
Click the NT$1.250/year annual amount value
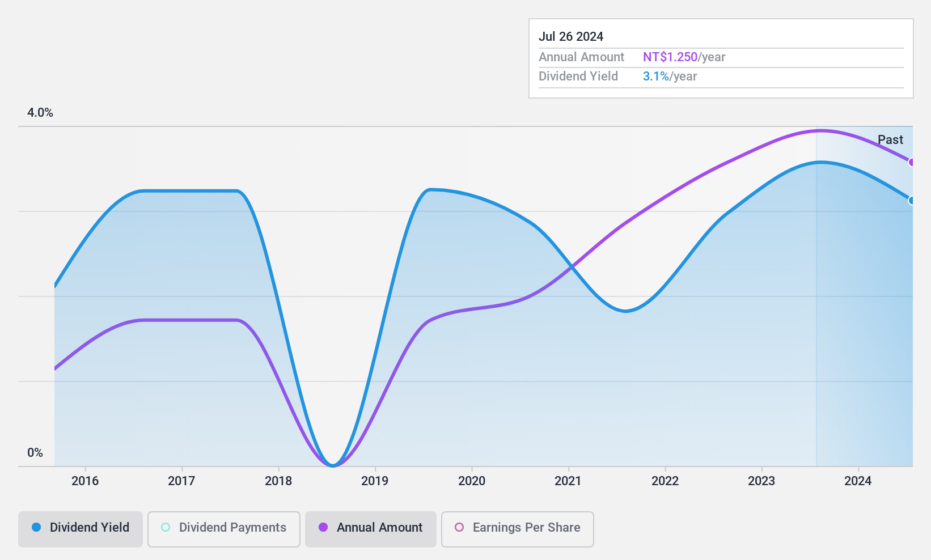click(684, 57)
